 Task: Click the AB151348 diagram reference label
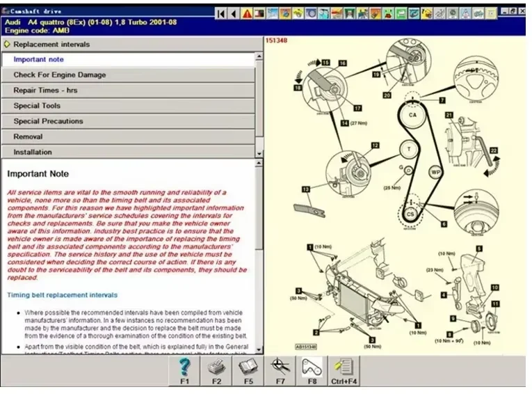click(306, 347)
